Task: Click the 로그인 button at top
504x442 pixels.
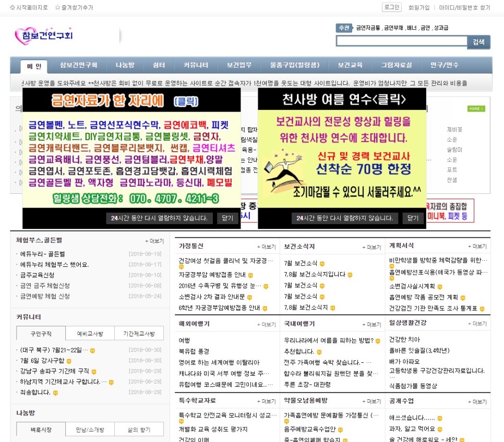Action: tap(391, 7)
